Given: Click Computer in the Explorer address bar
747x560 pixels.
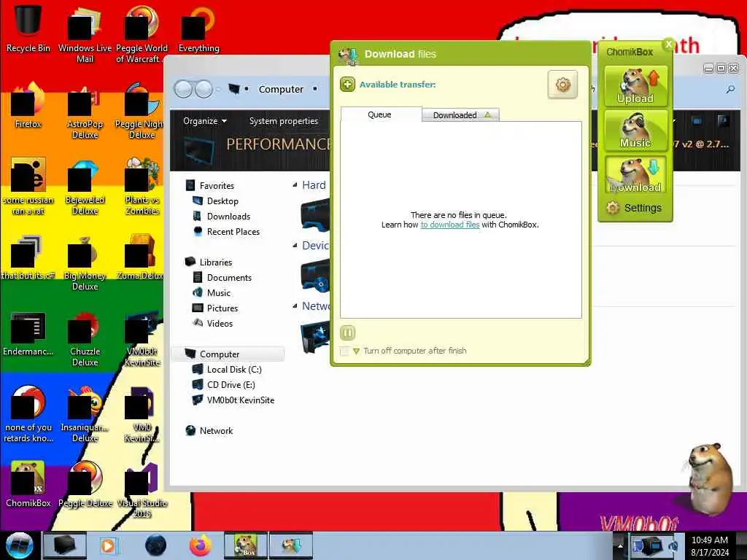Looking at the screenshot, I should point(281,89).
